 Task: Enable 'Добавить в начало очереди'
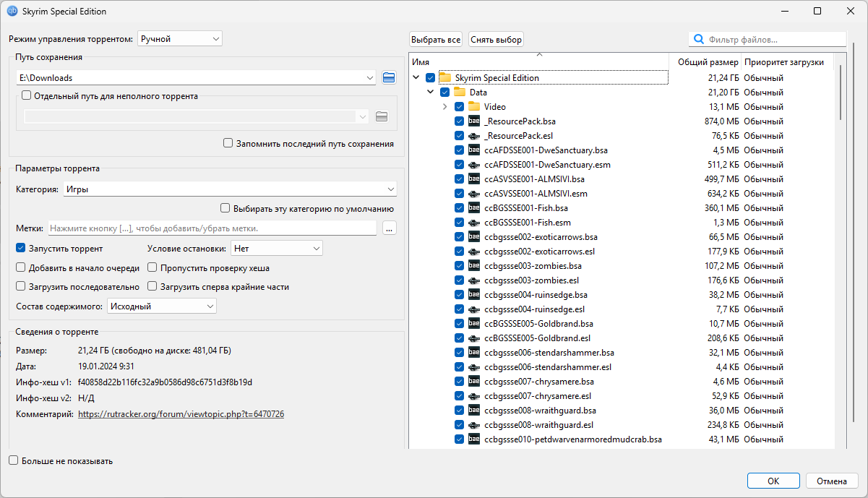(x=20, y=267)
